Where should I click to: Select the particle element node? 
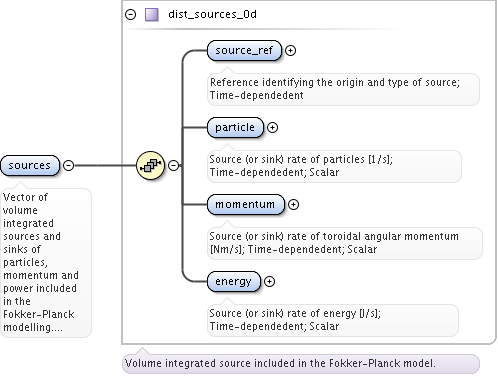[x=235, y=128]
